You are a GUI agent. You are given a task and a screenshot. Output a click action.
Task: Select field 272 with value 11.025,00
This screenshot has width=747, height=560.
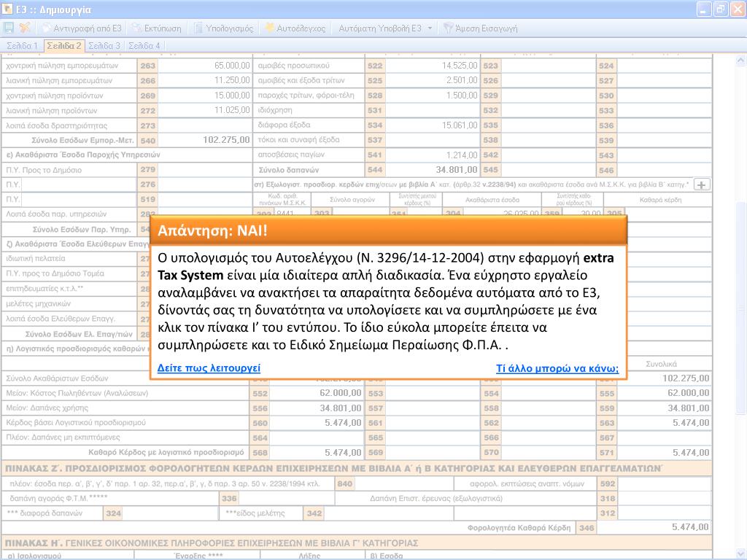[x=205, y=110]
